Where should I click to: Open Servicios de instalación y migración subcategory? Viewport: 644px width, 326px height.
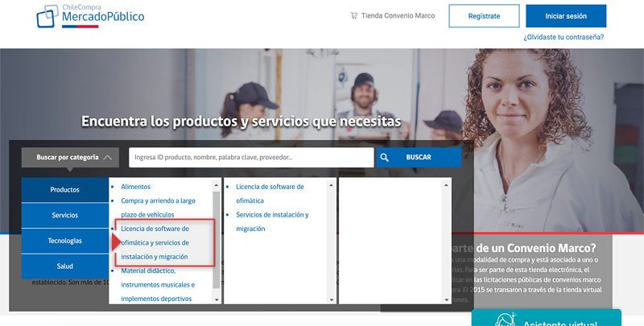272,221
